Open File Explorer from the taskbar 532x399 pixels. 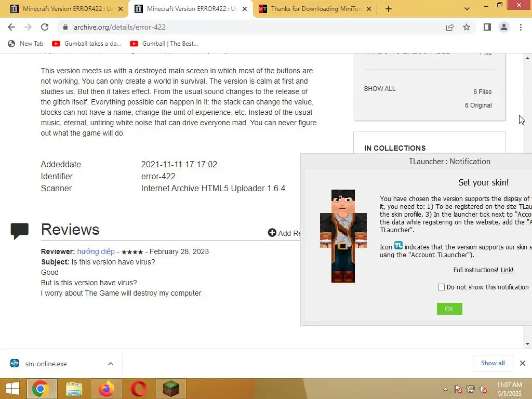(x=74, y=389)
